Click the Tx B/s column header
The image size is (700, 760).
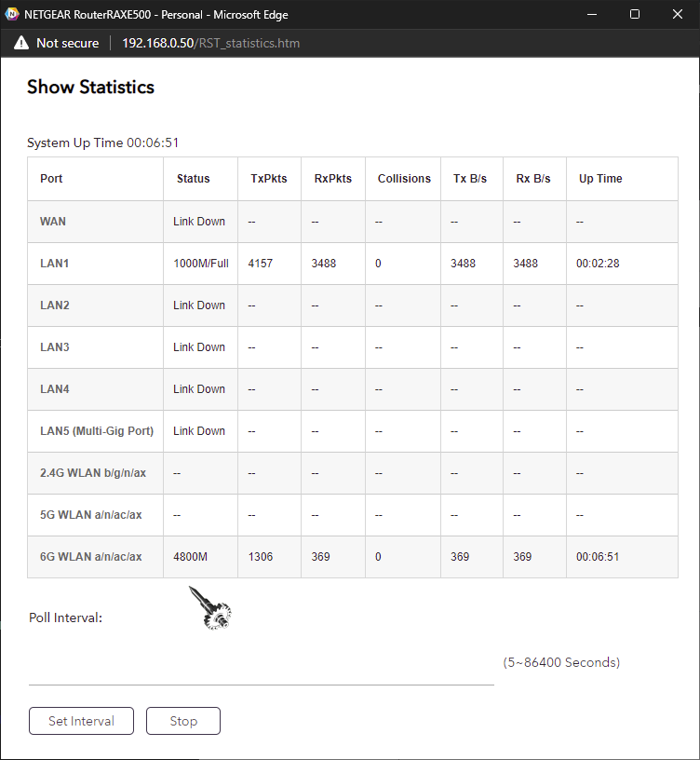point(470,179)
